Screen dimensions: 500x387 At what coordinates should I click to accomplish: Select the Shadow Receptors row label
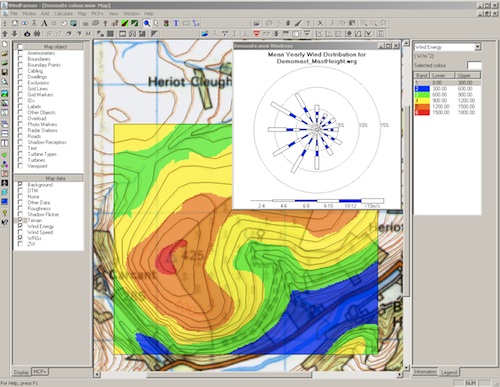pyautogui.click(x=47, y=142)
